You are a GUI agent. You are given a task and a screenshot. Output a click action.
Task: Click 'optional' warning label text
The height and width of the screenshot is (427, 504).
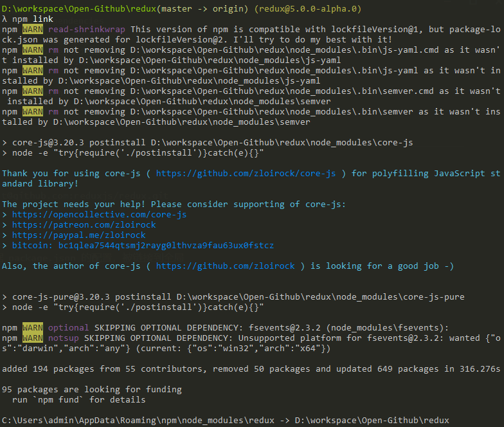(68, 328)
